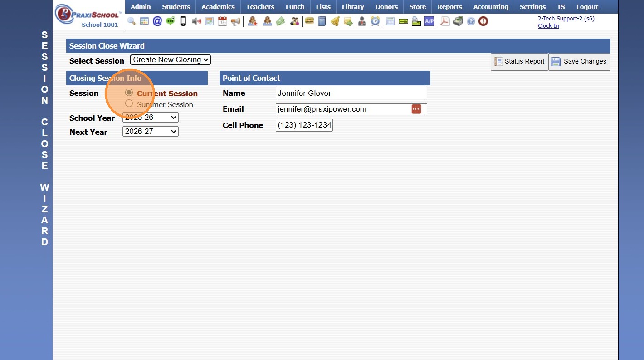Click the Email input field

pyautogui.click(x=351, y=109)
